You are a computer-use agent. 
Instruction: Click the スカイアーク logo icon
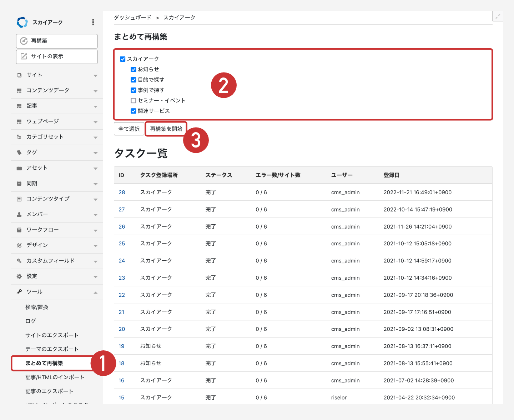pyautogui.click(x=22, y=22)
